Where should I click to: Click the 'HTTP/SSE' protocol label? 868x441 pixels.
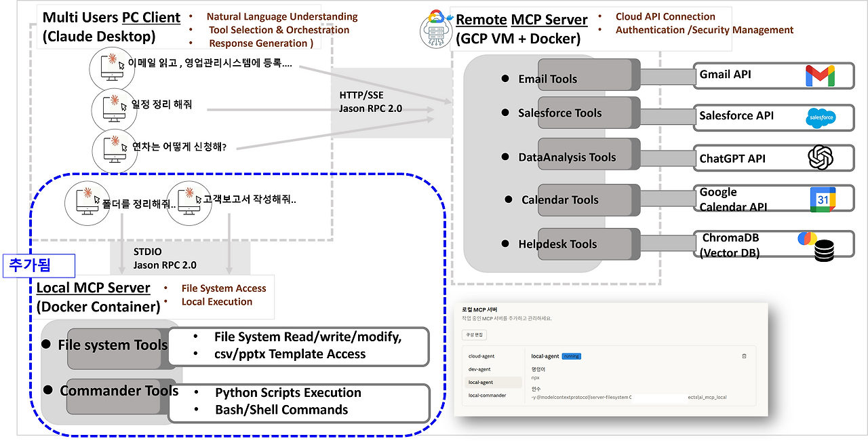(x=361, y=95)
